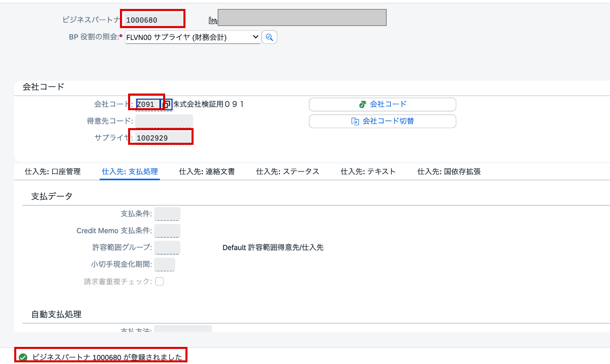This screenshot has width=610, height=364.
Task: Click the text 株式会社検証用０９１
Action: coord(209,105)
